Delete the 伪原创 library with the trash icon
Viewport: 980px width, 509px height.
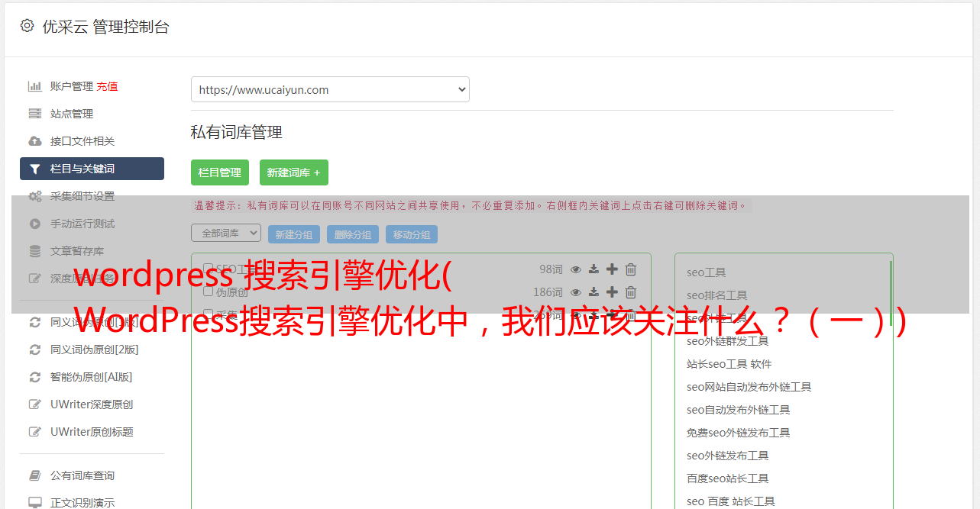[x=631, y=292]
